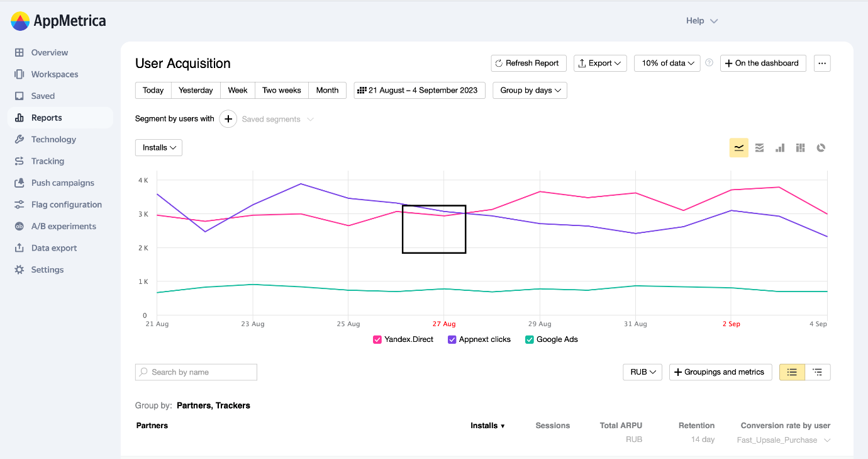Switch to the bar chart icon
Viewport: 868px width, 459px height.
point(780,148)
